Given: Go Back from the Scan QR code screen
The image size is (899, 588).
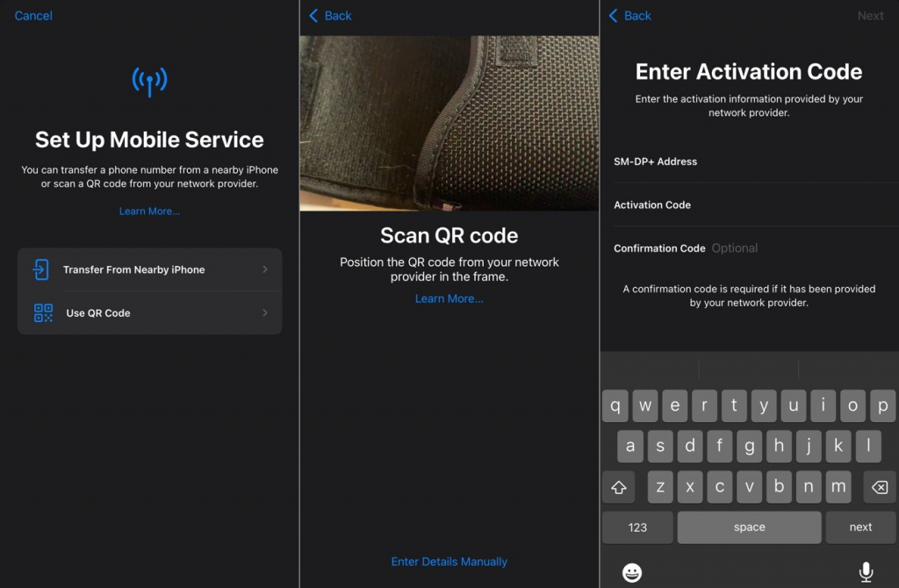Looking at the screenshot, I should coord(331,16).
